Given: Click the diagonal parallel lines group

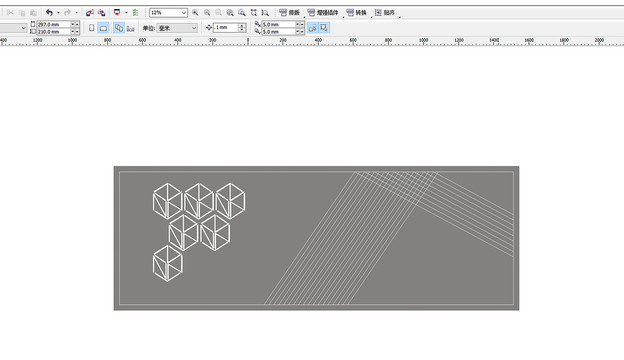Looking at the screenshot, I should click(350, 239).
